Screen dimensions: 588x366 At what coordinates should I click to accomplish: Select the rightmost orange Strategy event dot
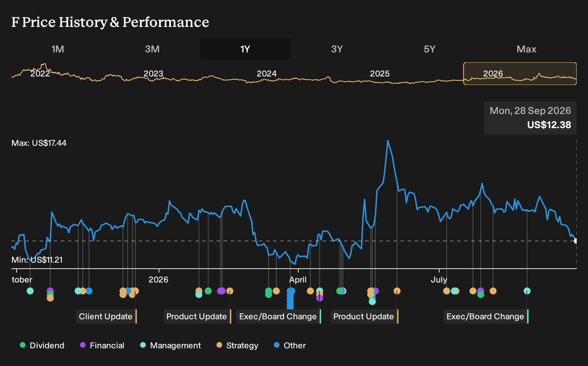(x=493, y=291)
